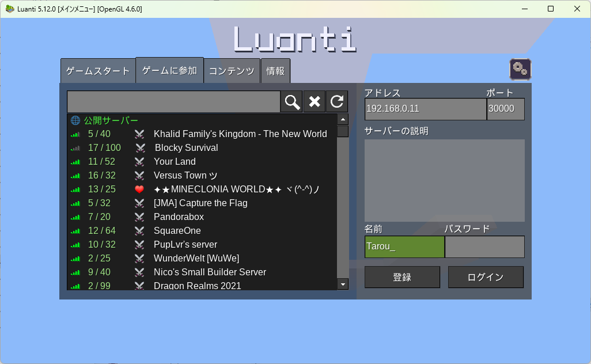Click the swords icon beside Khalid Family's Kingdom
The width and height of the screenshot is (591, 364).
(139, 134)
